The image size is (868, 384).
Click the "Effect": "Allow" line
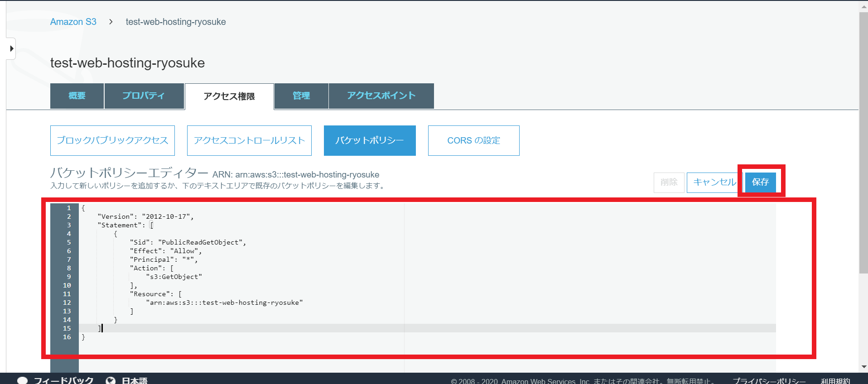(166, 251)
